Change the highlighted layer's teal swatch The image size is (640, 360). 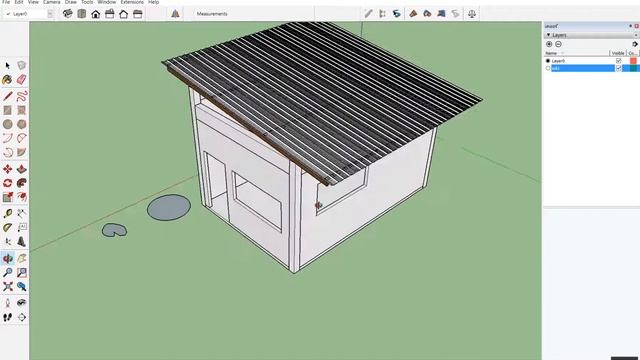pyautogui.click(x=633, y=68)
